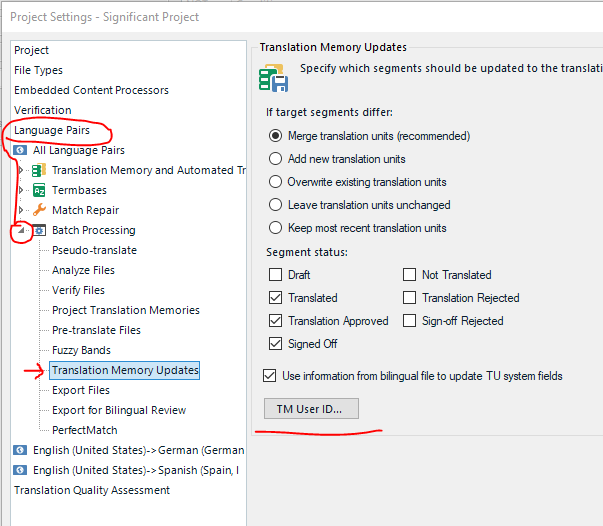Viewport: 603px width, 526px height.
Task: Select Add new translation units option
Action: 275,159
